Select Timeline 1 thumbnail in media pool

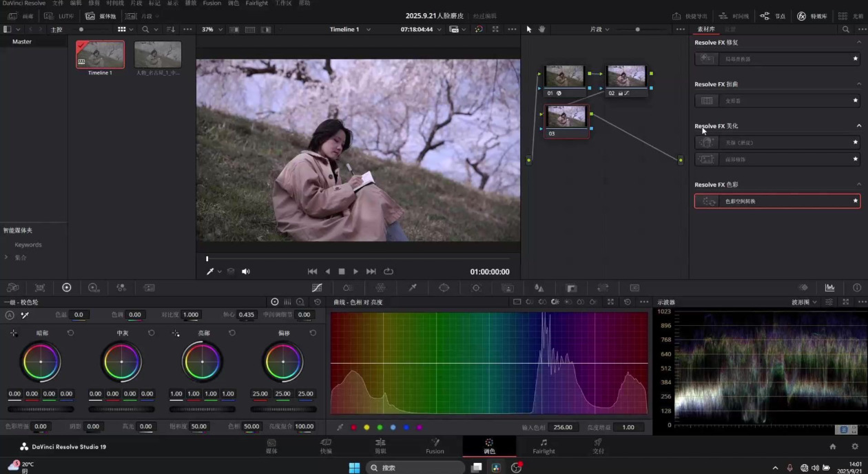tap(100, 54)
